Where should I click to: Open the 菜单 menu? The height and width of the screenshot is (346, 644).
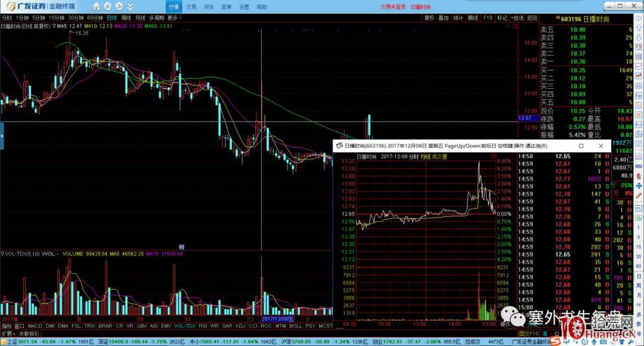[227, 7]
